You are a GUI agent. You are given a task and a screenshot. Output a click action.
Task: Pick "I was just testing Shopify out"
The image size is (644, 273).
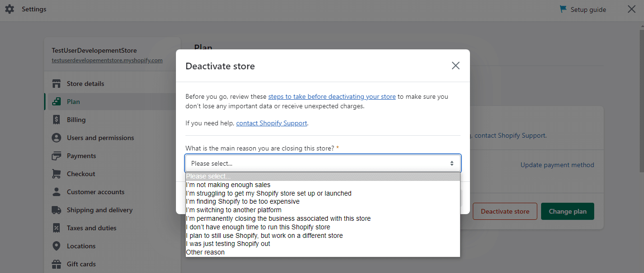click(228, 244)
